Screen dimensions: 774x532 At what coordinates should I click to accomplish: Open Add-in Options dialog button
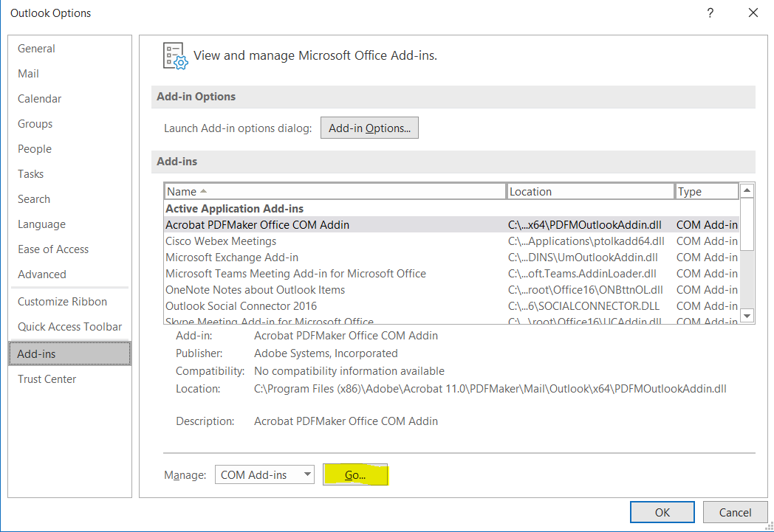point(369,128)
